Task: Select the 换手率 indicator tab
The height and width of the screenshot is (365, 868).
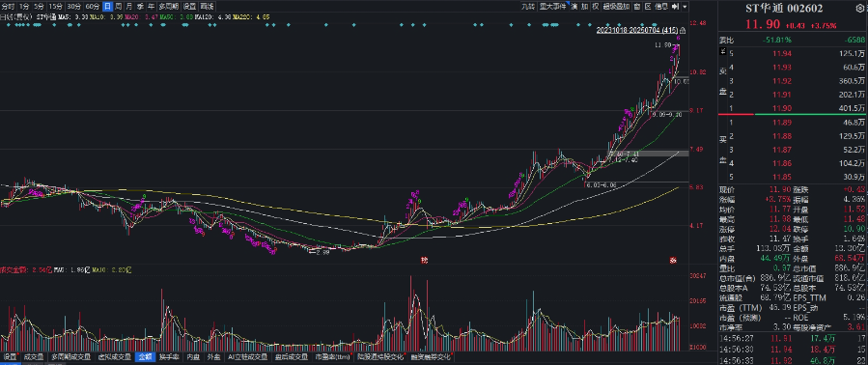Action: [x=168, y=357]
